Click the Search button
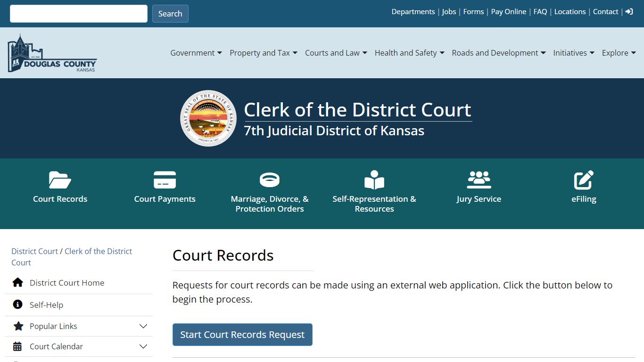 [x=170, y=14]
